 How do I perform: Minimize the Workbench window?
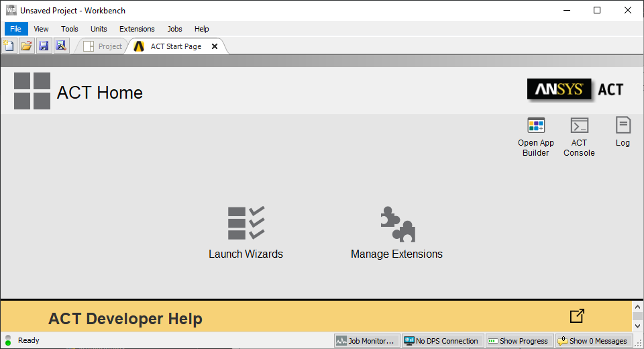pyautogui.click(x=568, y=10)
